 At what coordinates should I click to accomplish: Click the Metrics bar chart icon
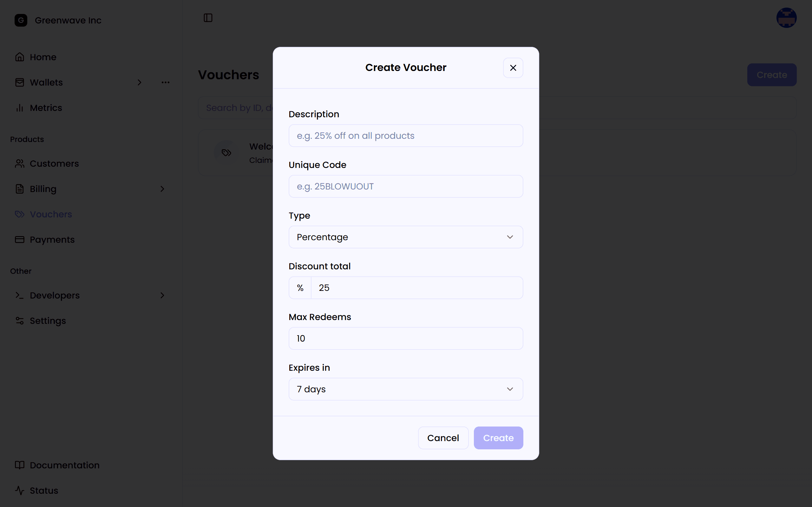click(x=20, y=108)
